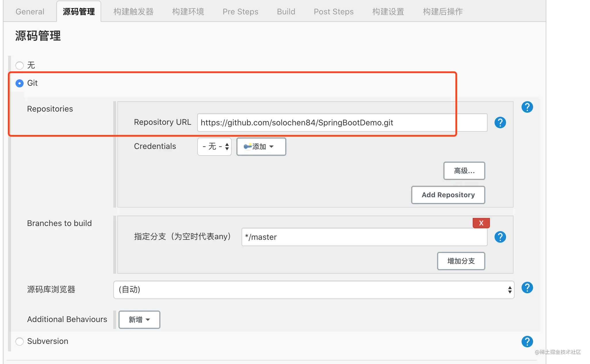Focus the Repository URL input field
Screen dimensions: 590x364
342,122
